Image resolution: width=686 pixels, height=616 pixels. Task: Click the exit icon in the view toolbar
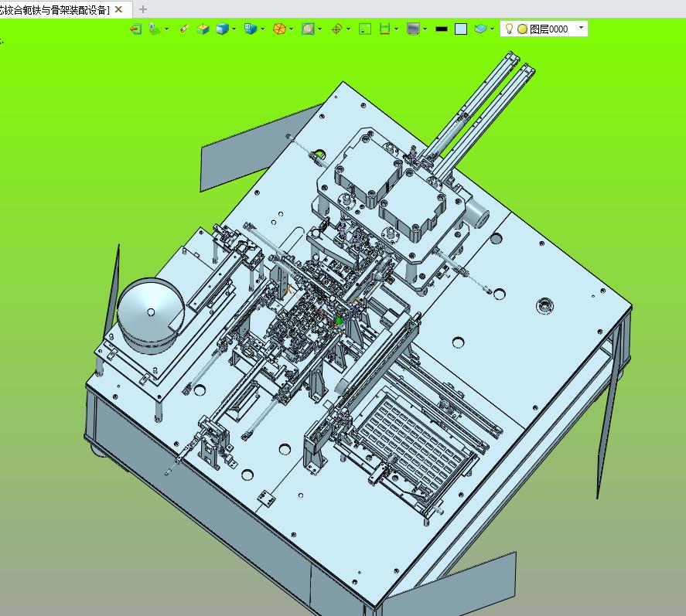tap(135, 29)
